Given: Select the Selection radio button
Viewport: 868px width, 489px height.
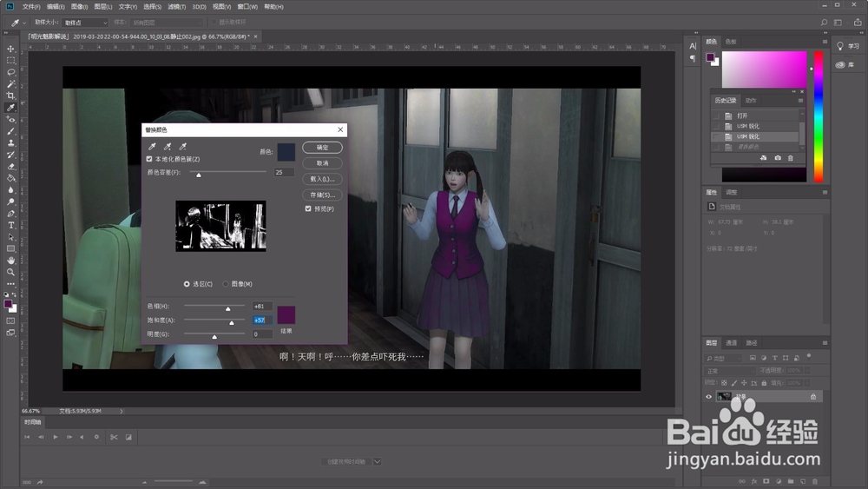Looking at the screenshot, I should [187, 284].
